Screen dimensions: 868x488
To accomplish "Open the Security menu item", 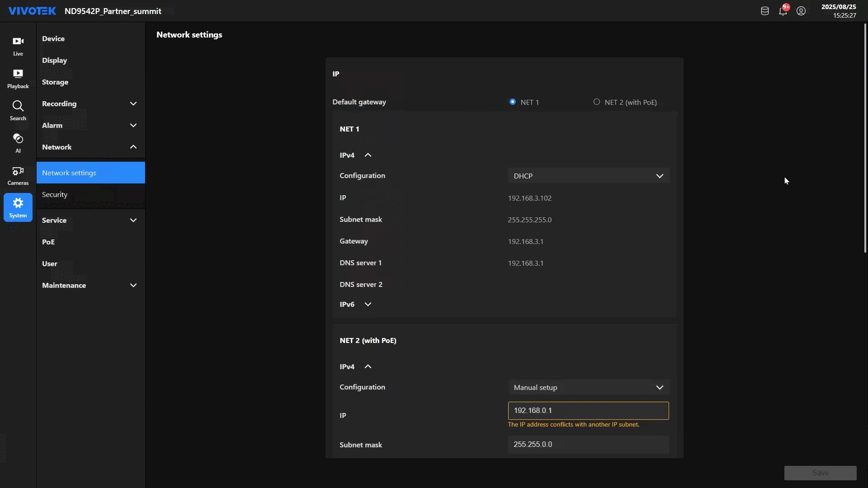I will tap(55, 195).
